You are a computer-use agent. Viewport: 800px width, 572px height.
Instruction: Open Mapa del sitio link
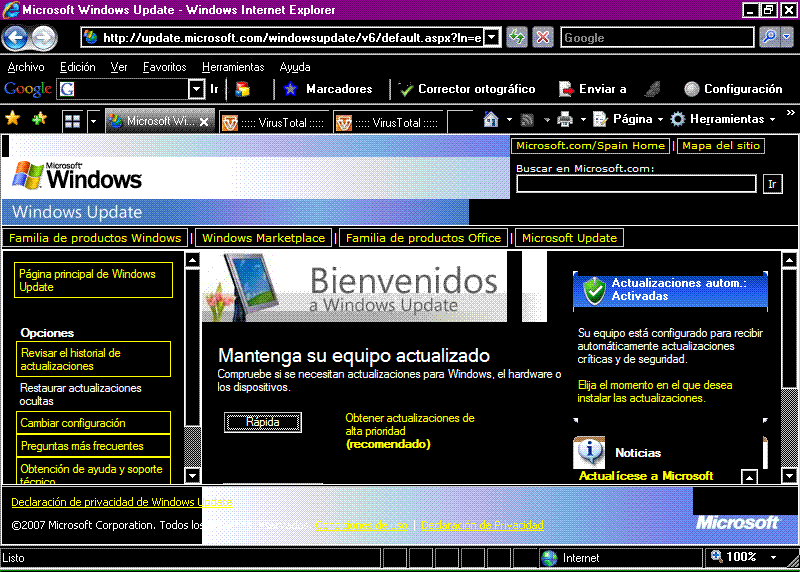pyautogui.click(x=721, y=145)
